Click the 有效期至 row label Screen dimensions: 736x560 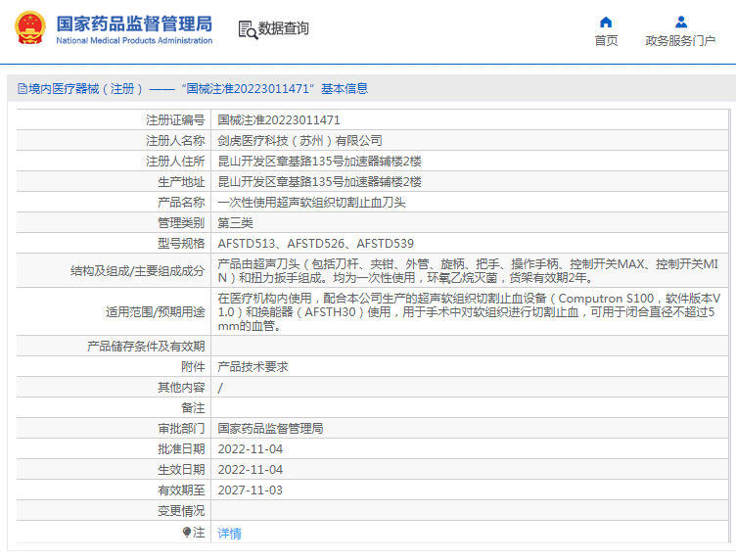(x=181, y=490)
